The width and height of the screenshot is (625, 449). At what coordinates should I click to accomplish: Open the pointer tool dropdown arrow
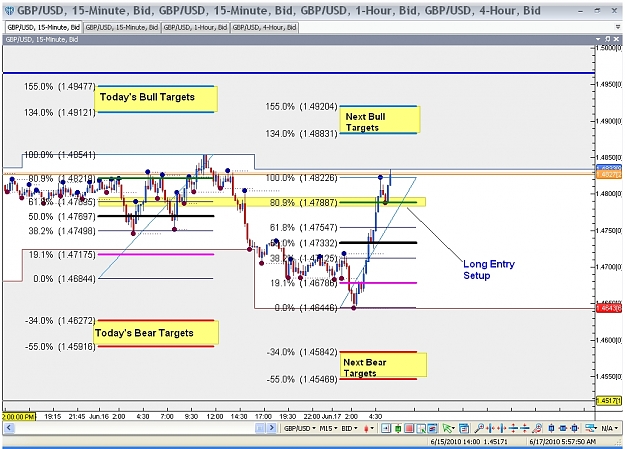point(453,429)
